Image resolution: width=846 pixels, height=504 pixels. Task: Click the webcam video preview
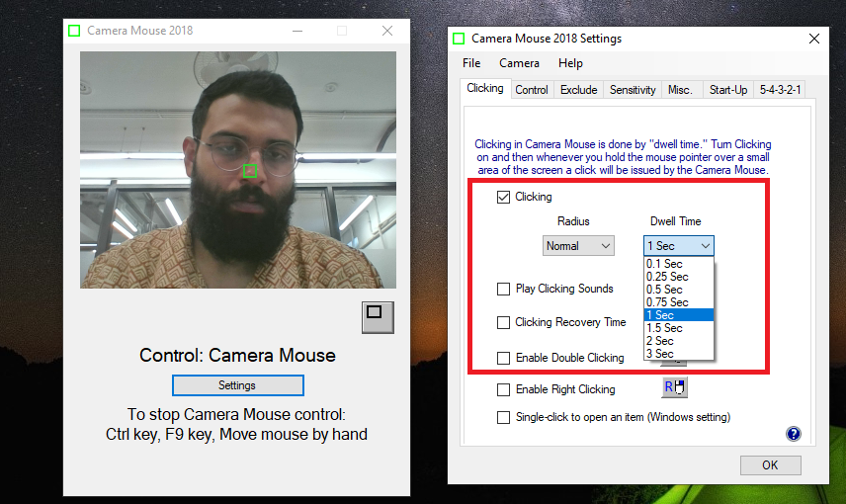(x=238, y=170)
